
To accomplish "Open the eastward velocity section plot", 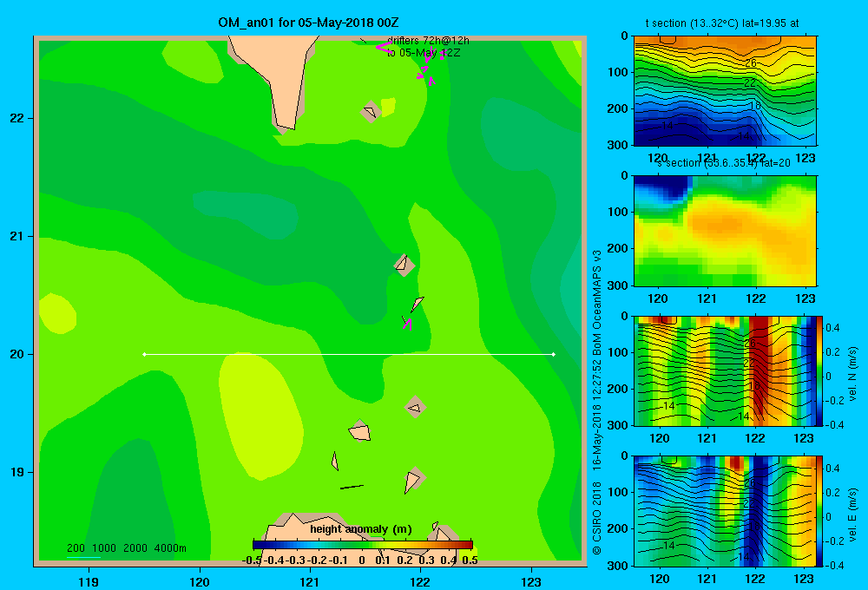I will click(725, 511).
